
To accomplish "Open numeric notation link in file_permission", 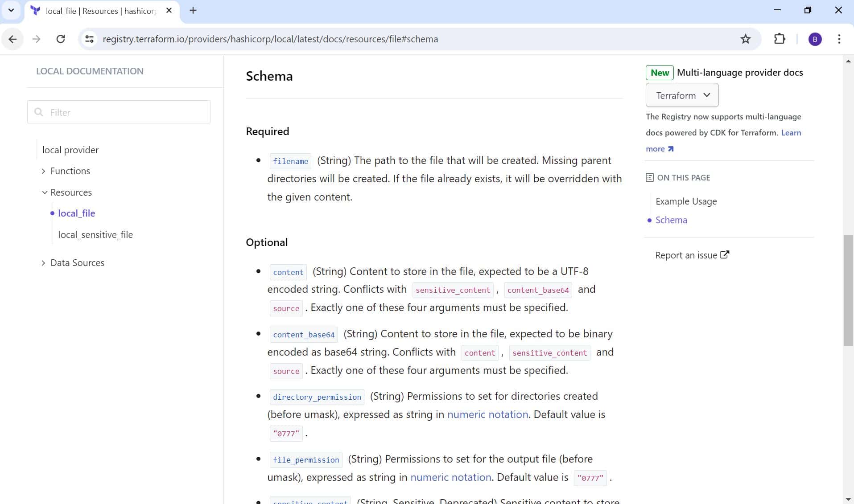I will tap(450, 477).
